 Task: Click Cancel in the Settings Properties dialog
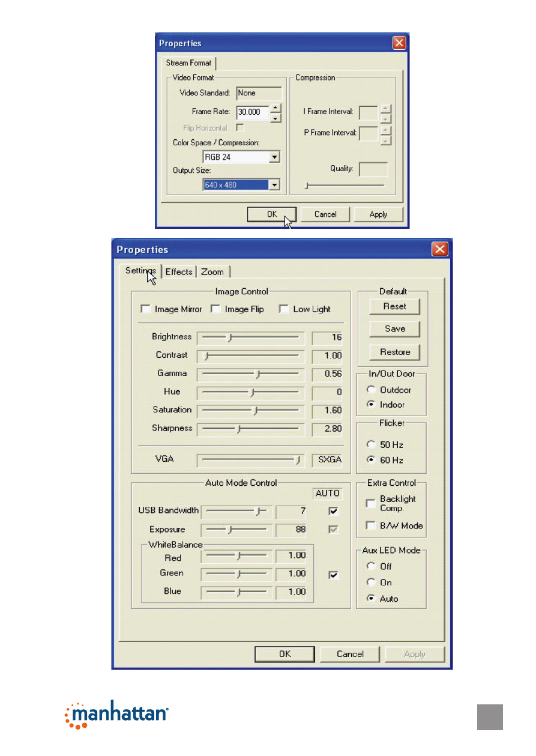click(x=350, y=654)
